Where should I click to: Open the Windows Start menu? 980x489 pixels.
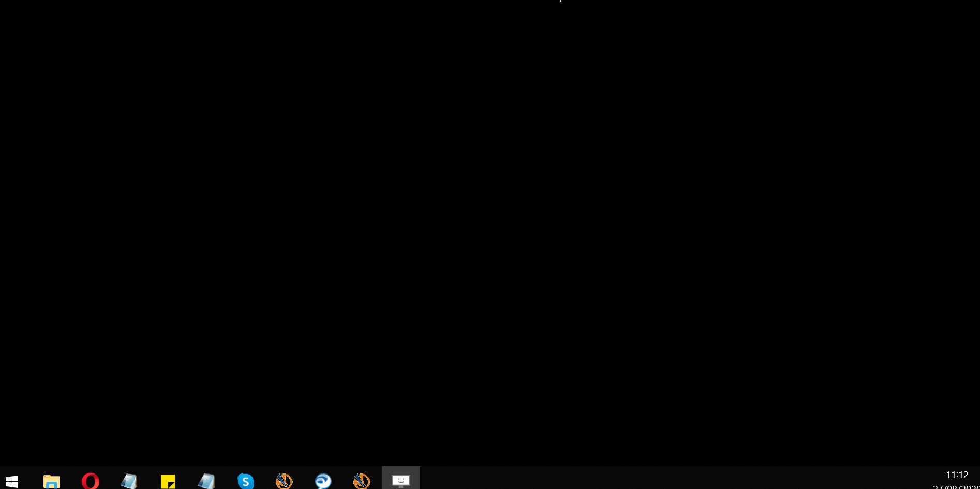click(12, 481)
